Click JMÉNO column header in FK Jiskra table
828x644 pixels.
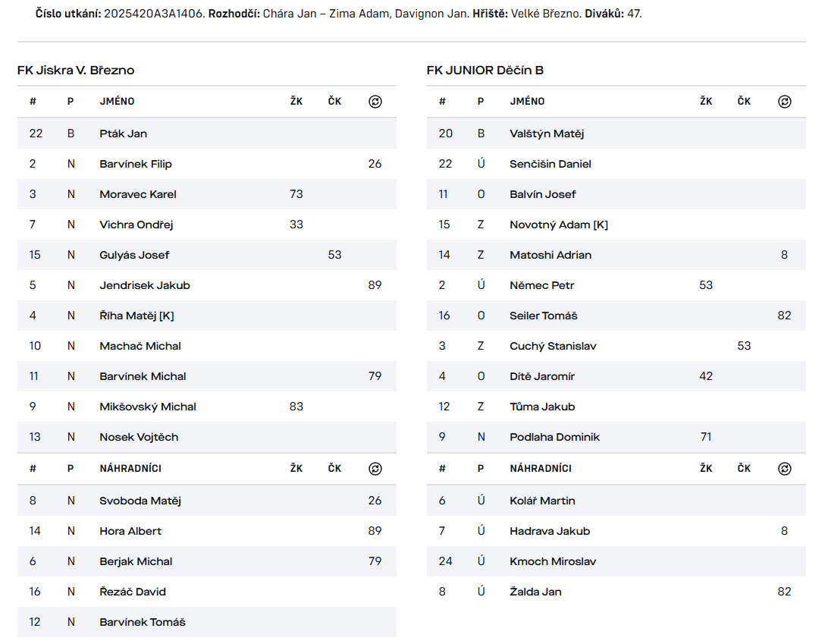pyautogui.click(x=117, y=102)
